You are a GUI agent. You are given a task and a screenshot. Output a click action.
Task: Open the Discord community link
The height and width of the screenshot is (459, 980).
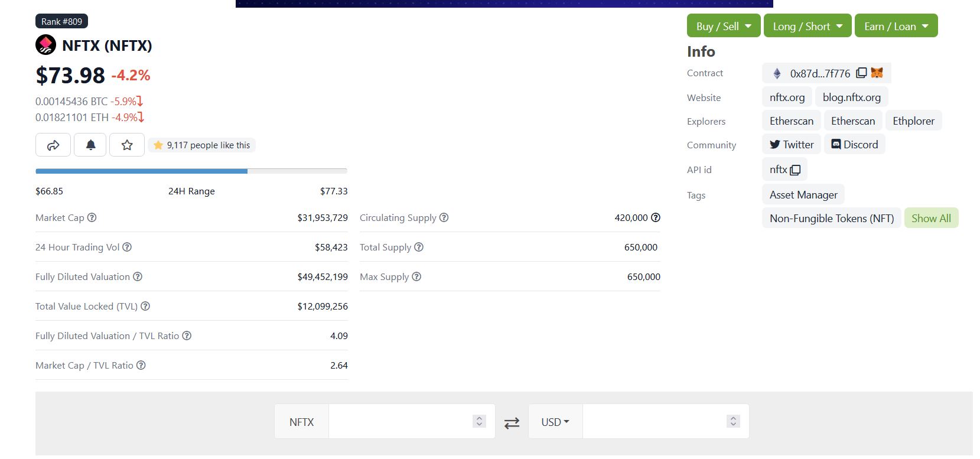point(855,145)
